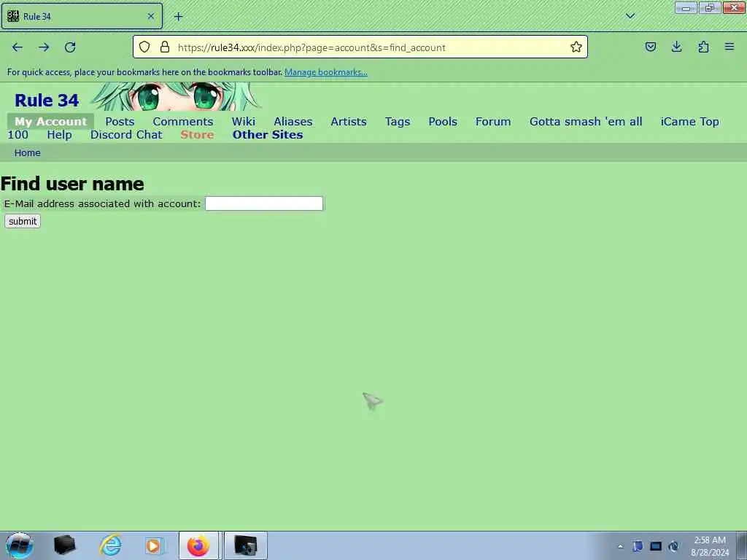
Task: Open the Store link
Action: click(197, 135)
